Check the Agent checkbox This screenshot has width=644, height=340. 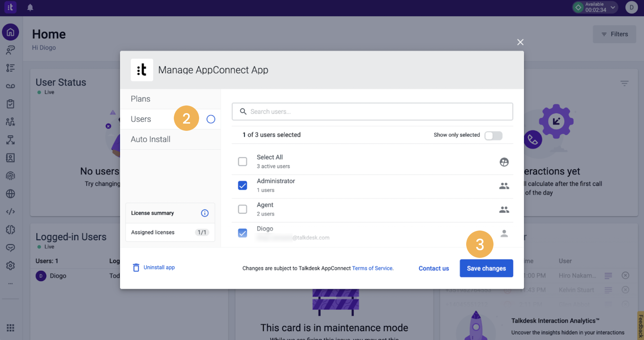243,209
